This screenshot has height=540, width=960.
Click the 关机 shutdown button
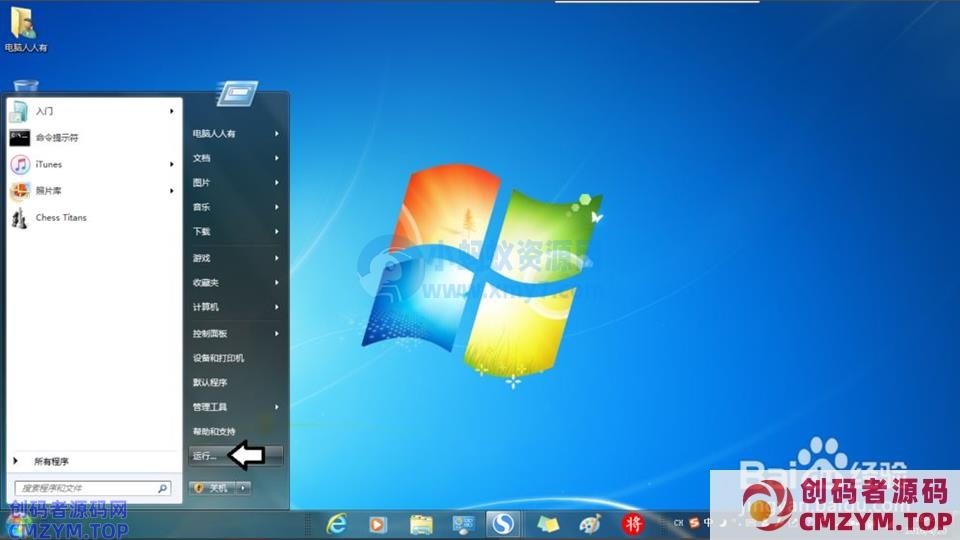213,488
